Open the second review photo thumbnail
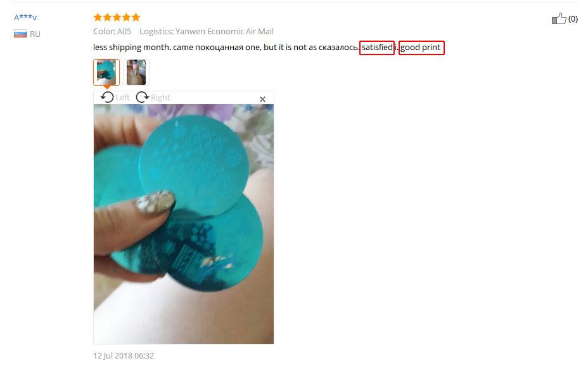588x368 pixels. [x=136, y=72]
